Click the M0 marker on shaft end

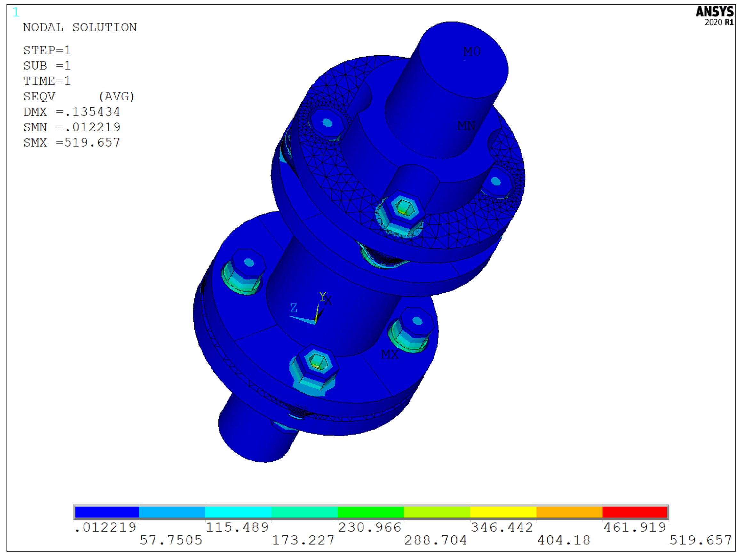point(472,52)
